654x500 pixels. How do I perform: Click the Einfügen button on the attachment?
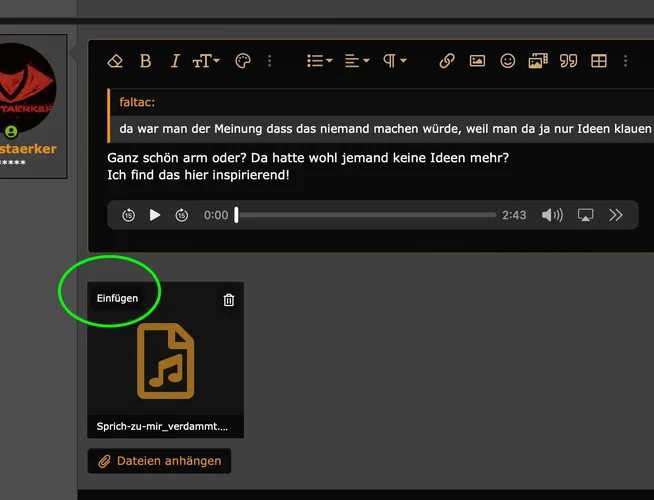pyautogui.click(x=117, y=298)
